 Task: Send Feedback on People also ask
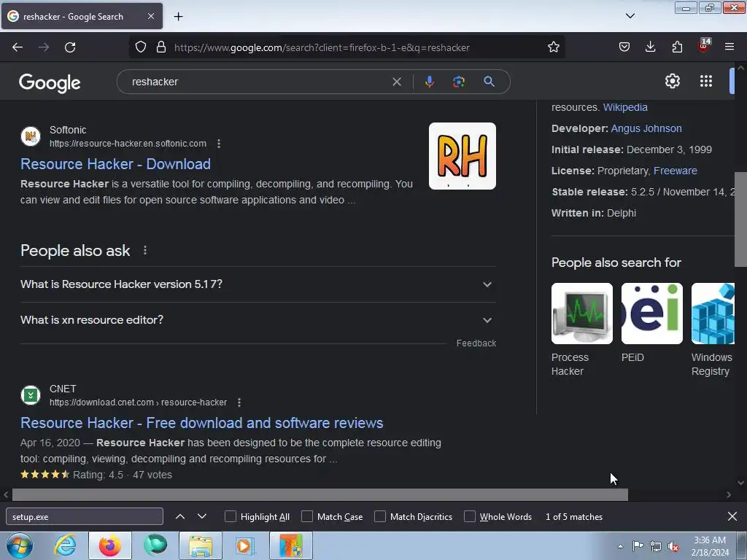476,343
